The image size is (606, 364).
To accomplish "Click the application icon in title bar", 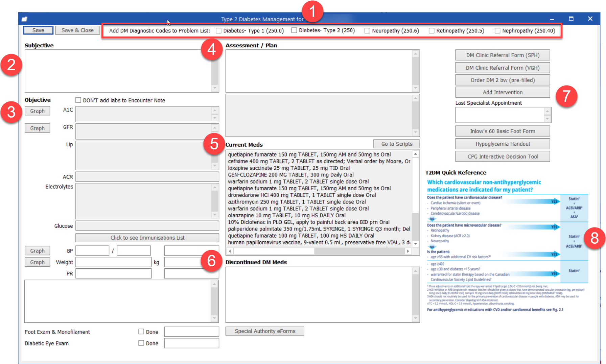I will [x=24, y=19].
